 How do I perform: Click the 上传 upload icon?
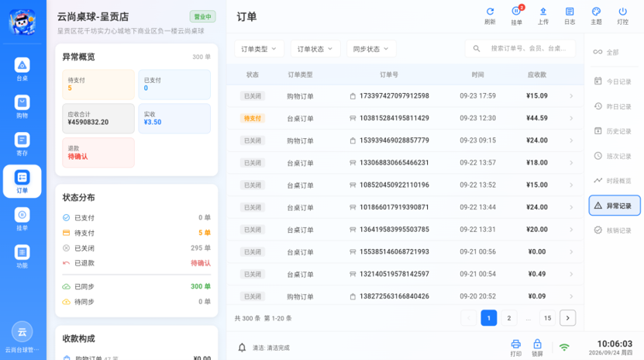click(543, 16)
